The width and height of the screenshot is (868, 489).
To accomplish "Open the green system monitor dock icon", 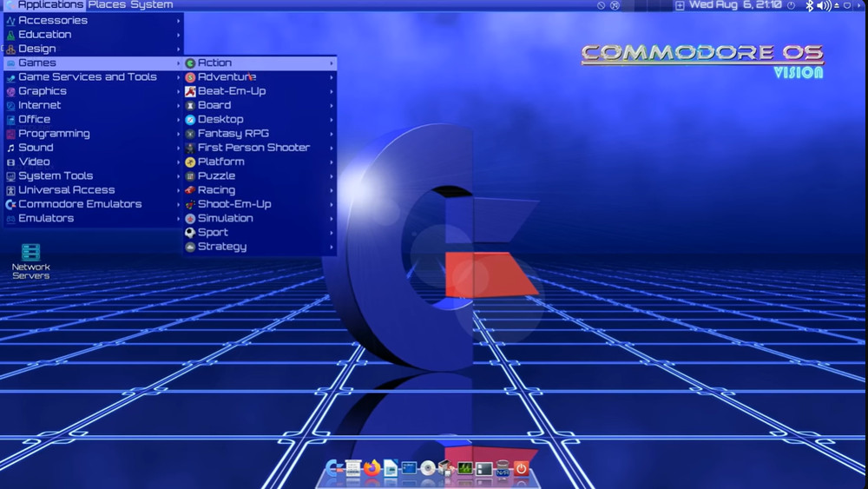I will pyautogui.click(x=465, y=468).
